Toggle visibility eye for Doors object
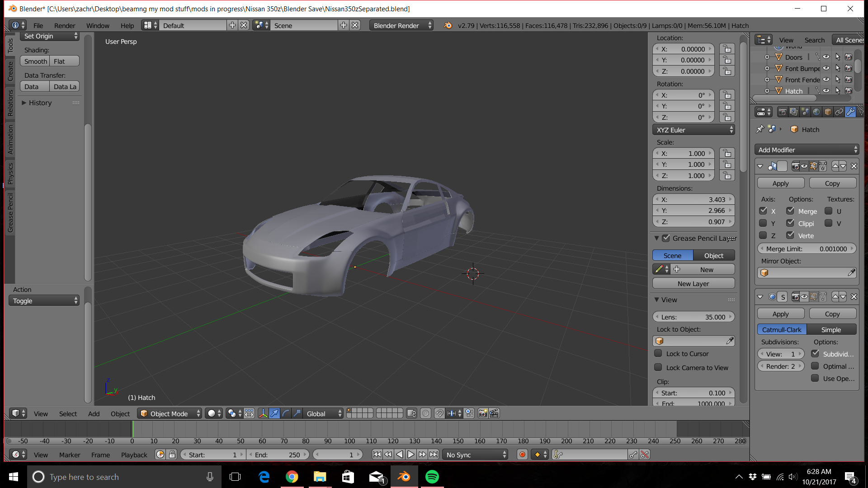The image size is (868, 488). 826,57
